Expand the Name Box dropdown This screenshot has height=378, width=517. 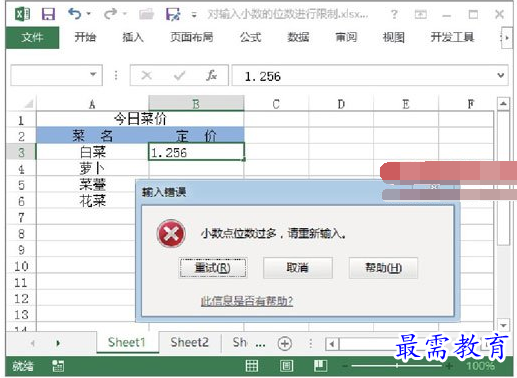(x=93, y=75)
